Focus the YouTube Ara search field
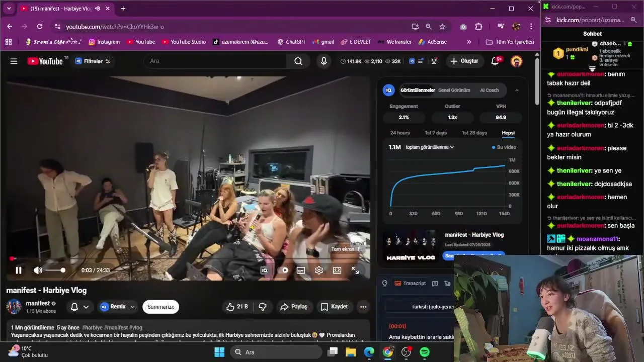 pyautogui.click(x=215, y=61)
